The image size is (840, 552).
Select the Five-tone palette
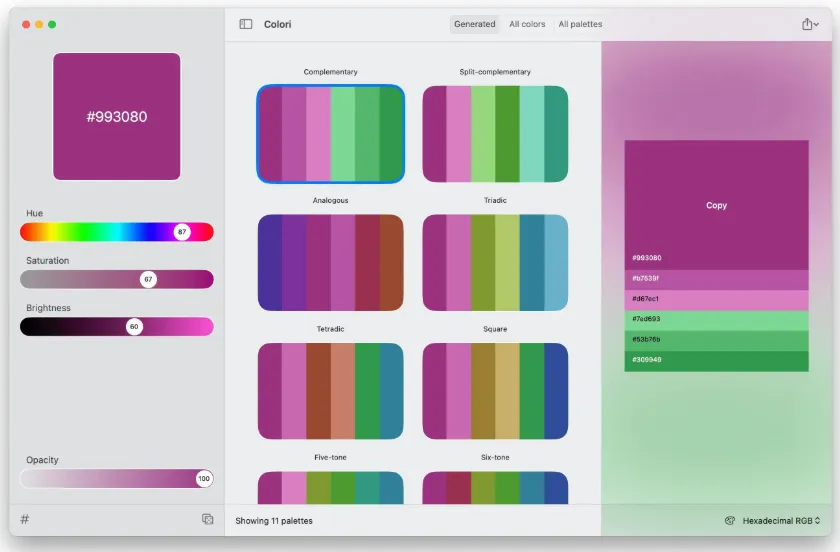coord(331,488)
